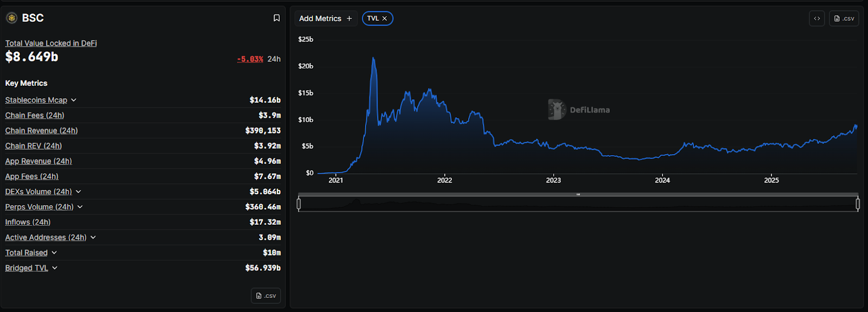Expand Perps Volume (24h) row
868x312 pixels.
(x=80, y=207)
